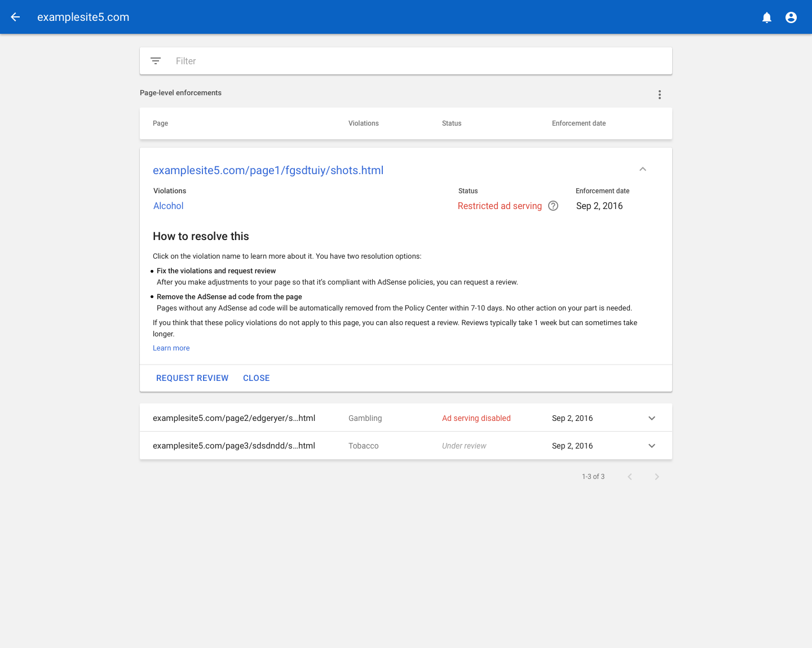Viewport: 812px width, 648px height.
Task: Open the three-dot more options menu
Action: point(659,95)
